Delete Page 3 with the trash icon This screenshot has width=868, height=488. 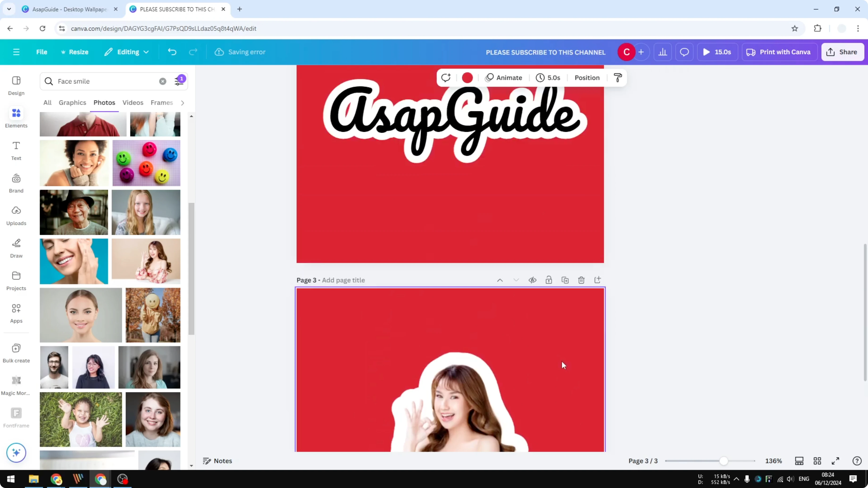tap(581, 280)
